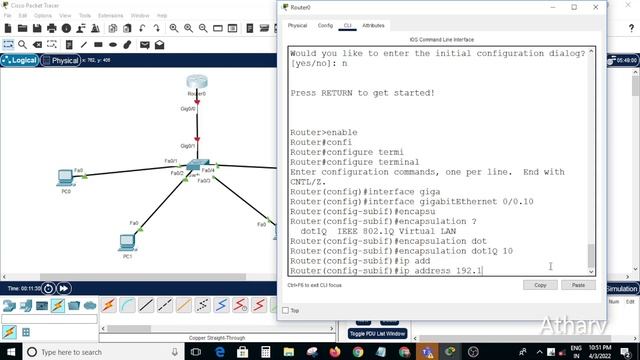
Task: Open the Windows Start menu
Action: (11, 352)
